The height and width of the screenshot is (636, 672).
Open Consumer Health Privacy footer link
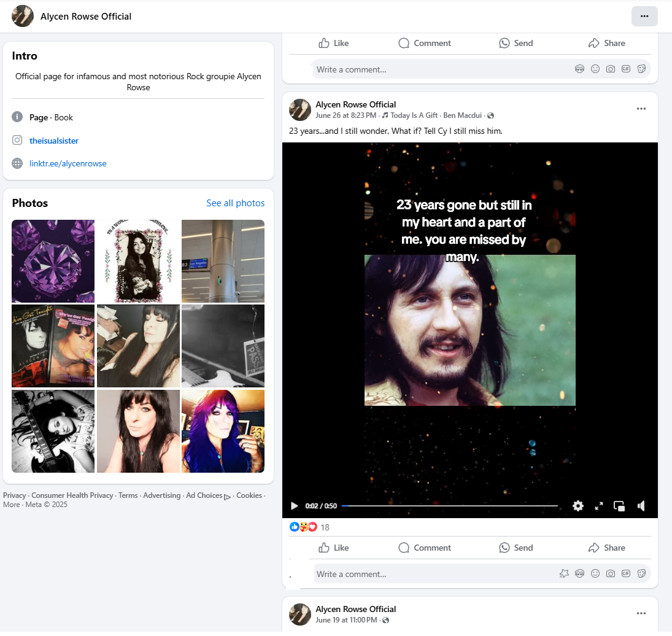coord(72,495)
